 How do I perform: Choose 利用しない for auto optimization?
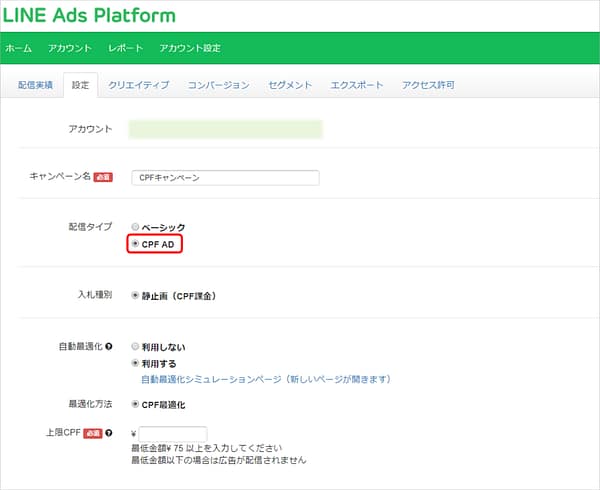tap(135, 347)
